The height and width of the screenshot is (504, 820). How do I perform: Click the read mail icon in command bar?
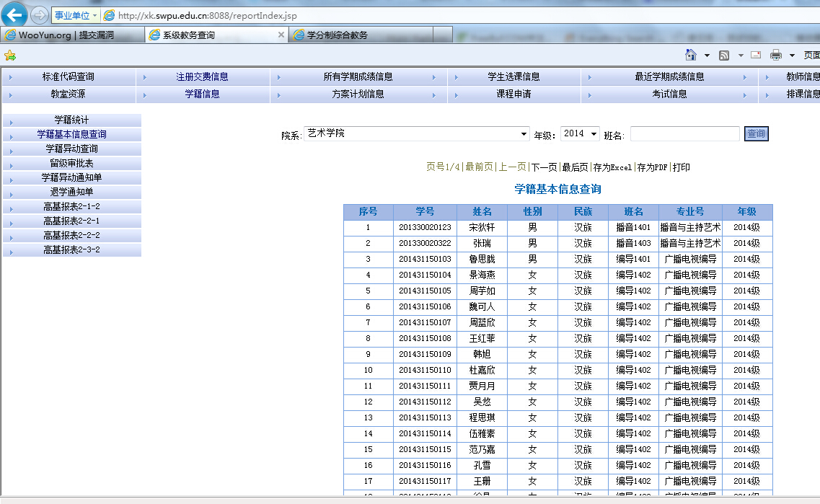756,55
